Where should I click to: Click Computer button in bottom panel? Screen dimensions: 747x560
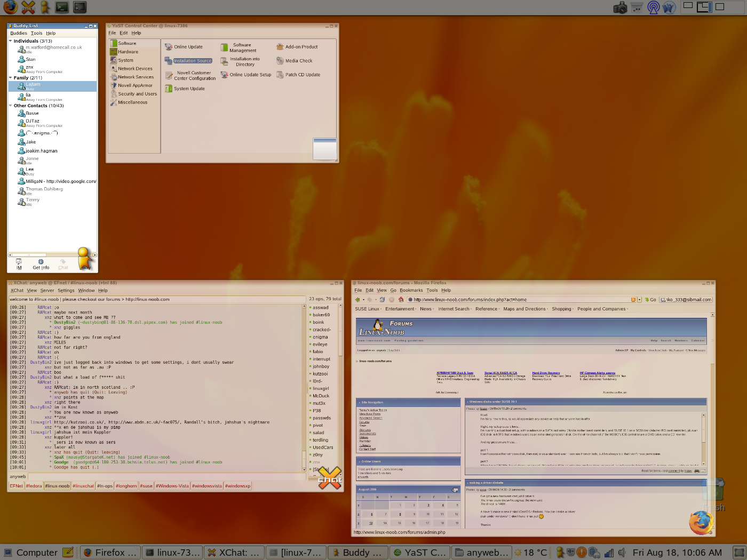point(31,553)
